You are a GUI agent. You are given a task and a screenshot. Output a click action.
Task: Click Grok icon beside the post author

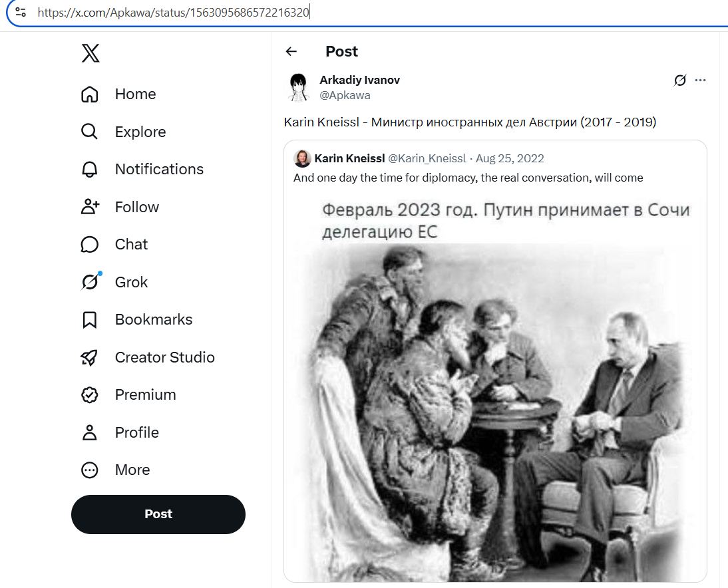[x=679, y=80]
